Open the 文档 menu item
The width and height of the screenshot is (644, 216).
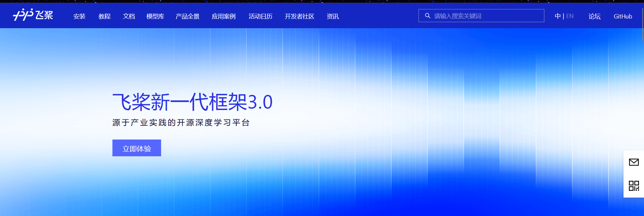[129, 16]
